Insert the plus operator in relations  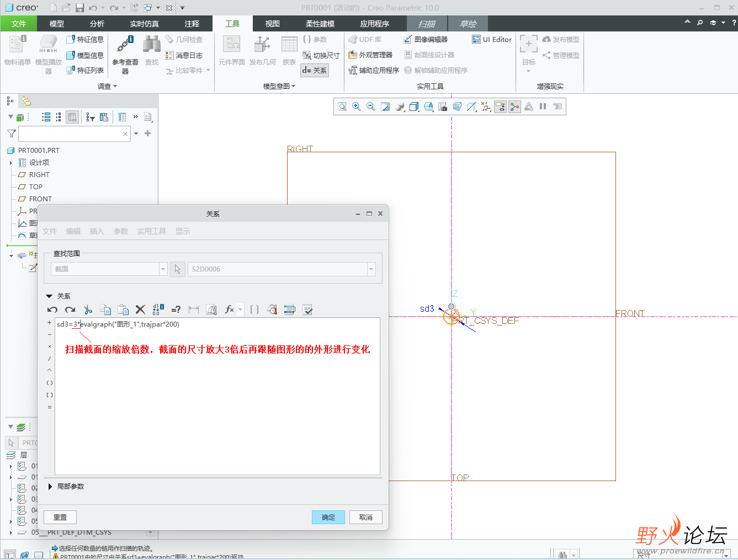point(49,323)
